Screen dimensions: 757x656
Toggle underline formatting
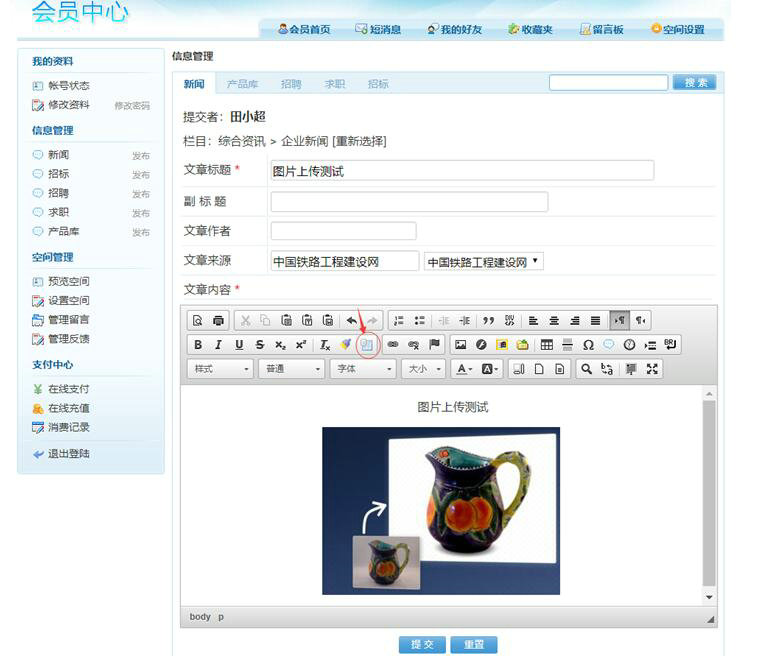pyautogui.click(x=239, y=345)
